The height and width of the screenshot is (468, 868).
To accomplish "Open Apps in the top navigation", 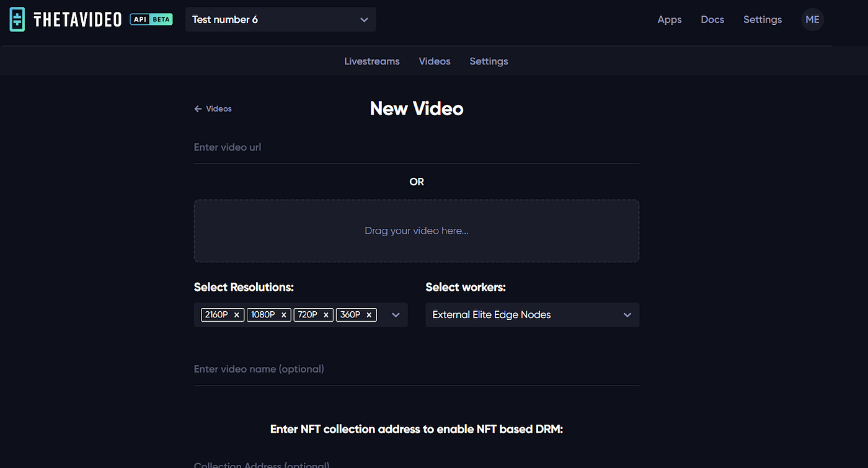I will point(670,20).
